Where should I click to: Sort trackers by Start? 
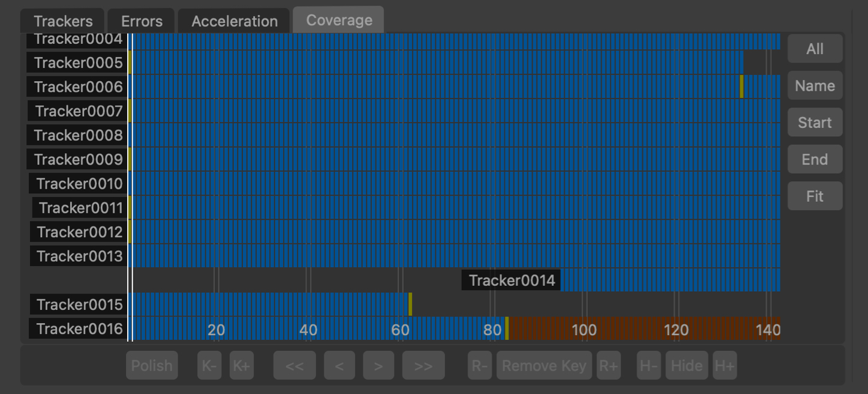pos(815,122)
